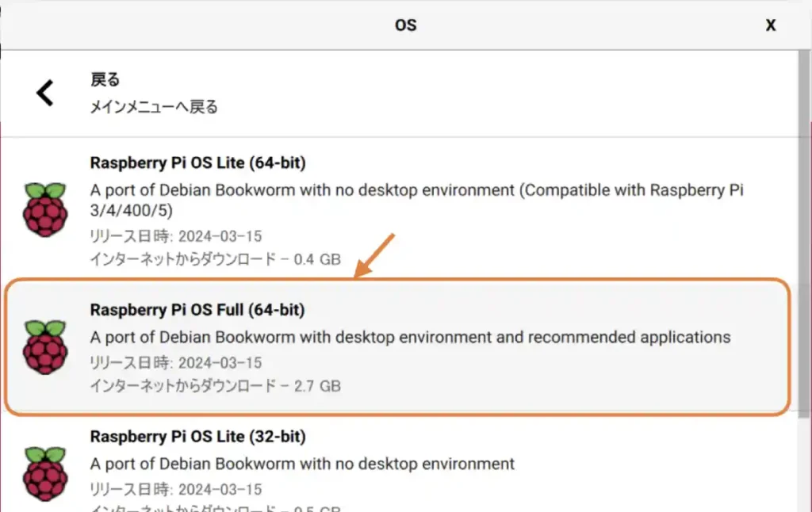Click the Raspberry Pi OS Full (64-bit) raspberry logo

click(x=45, y=347)
